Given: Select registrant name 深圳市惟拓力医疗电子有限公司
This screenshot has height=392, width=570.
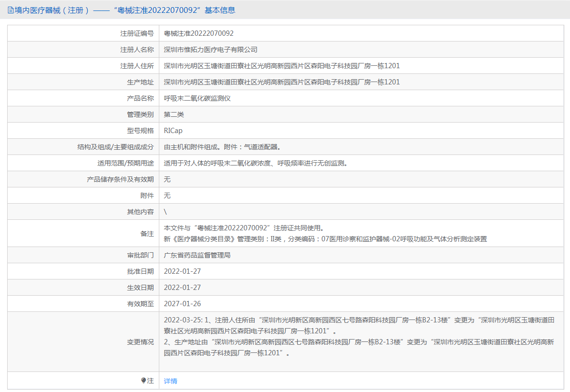Looking at the screenshot, I should click(210, 50).
